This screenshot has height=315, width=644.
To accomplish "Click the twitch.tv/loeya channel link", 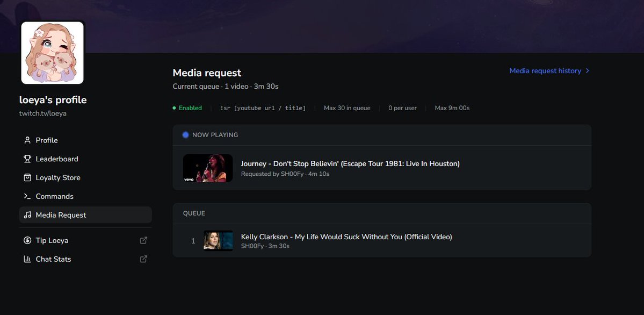I will [x=43, y=113].
